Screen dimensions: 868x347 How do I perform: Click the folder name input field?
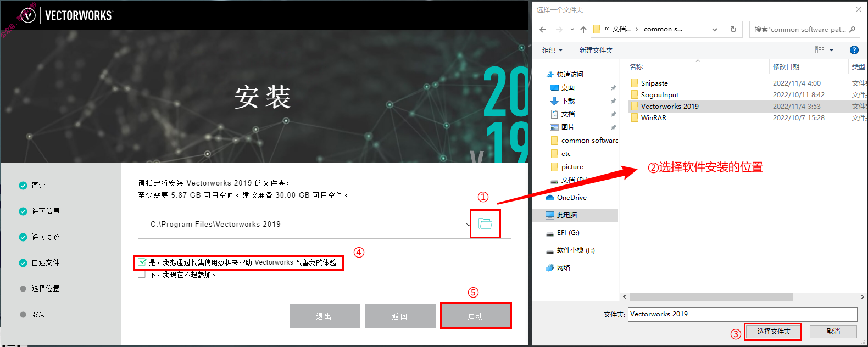pos(743,314)
